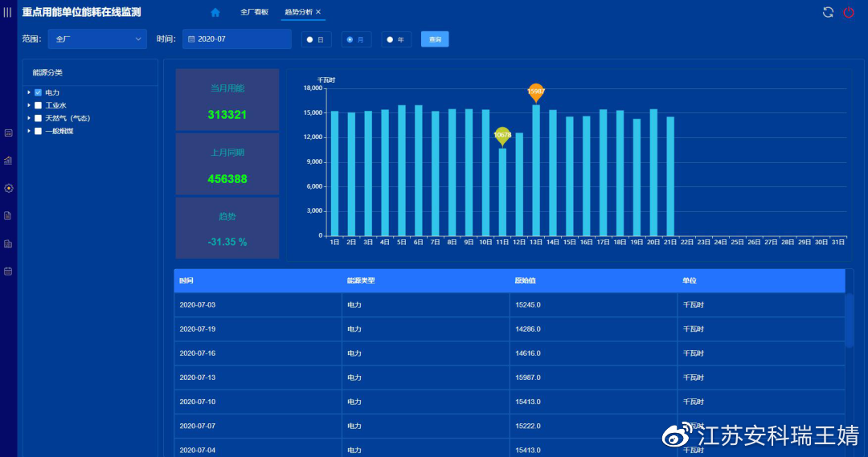Click the 2020-07-10 table cell
This screenshot has width=868, height=457.
click(258, 402)
